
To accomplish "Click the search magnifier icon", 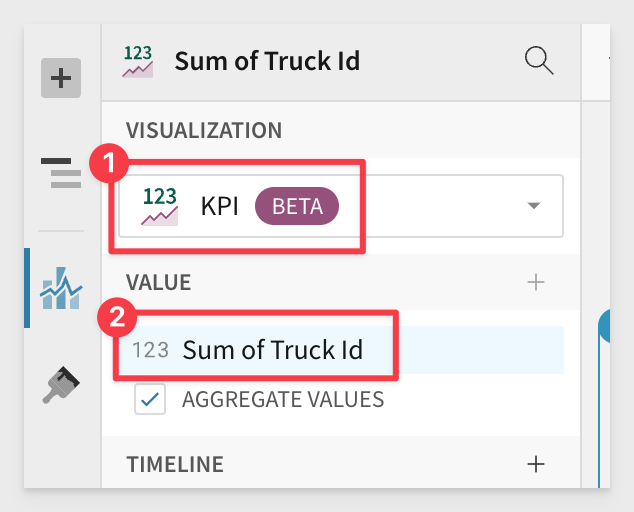I will click(539, 61).
